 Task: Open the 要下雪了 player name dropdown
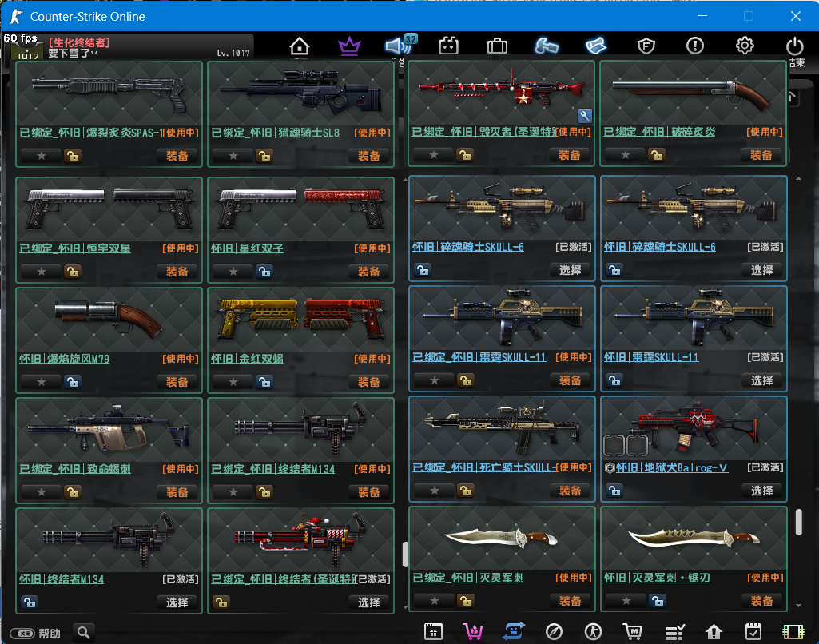point(73,54)
